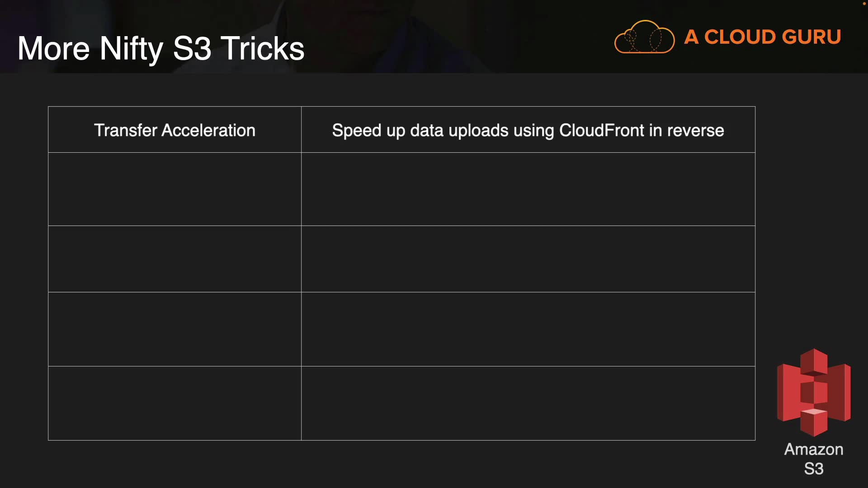Screen dimensions: 868x488
Task: Click the word 'Tricks' in the slide title
Action: point(262,48)
